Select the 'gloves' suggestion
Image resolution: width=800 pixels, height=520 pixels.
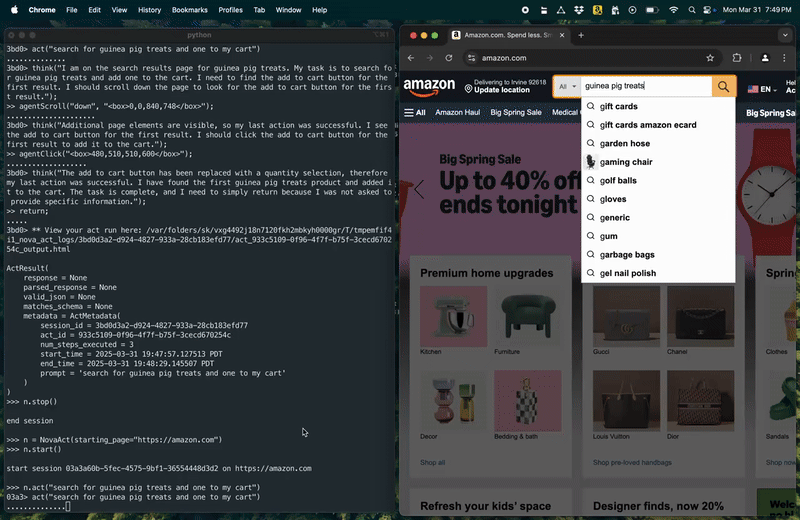coord(658,199)
